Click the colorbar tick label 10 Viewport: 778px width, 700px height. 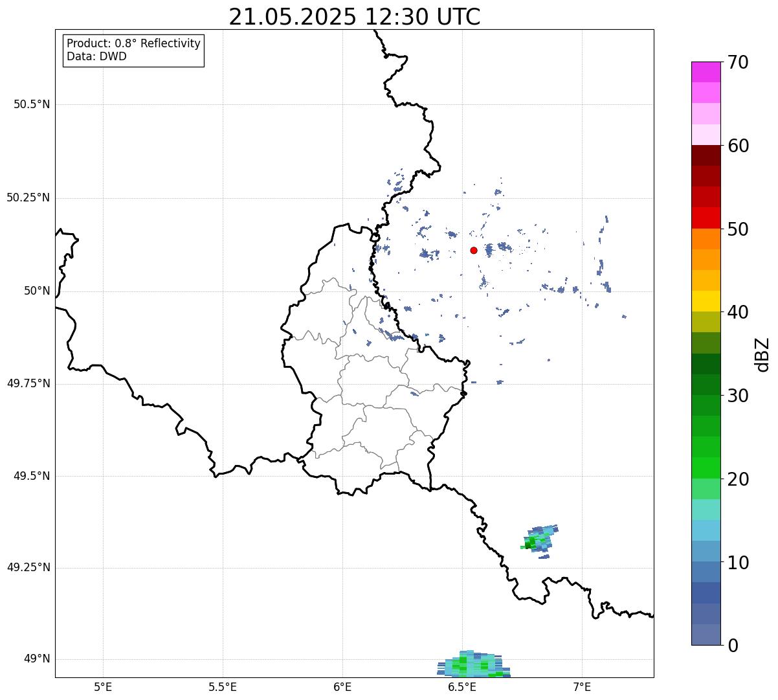point(737,563)
